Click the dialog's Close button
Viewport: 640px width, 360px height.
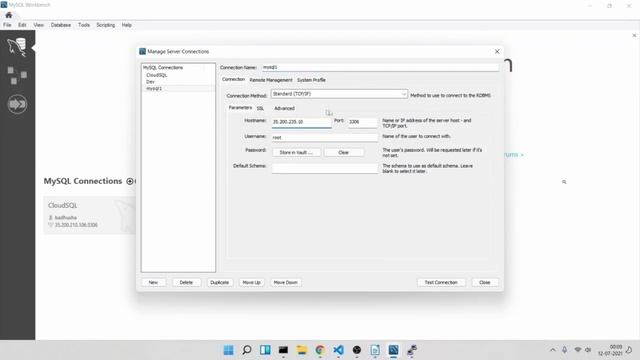tap(484, 282)
